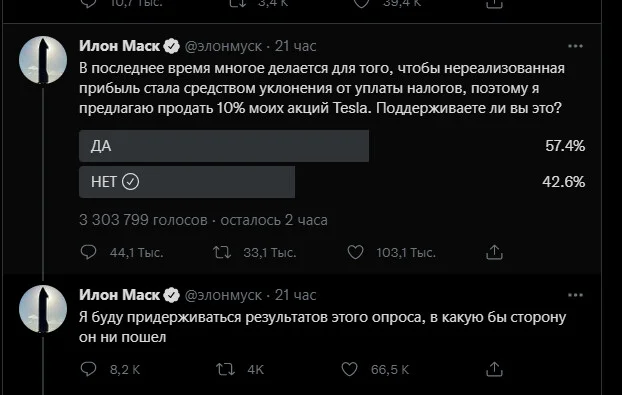This screenshot has height=395, width=622.
Task: Open @элонмуск handle on second tweet
Action: click(223, 295)
